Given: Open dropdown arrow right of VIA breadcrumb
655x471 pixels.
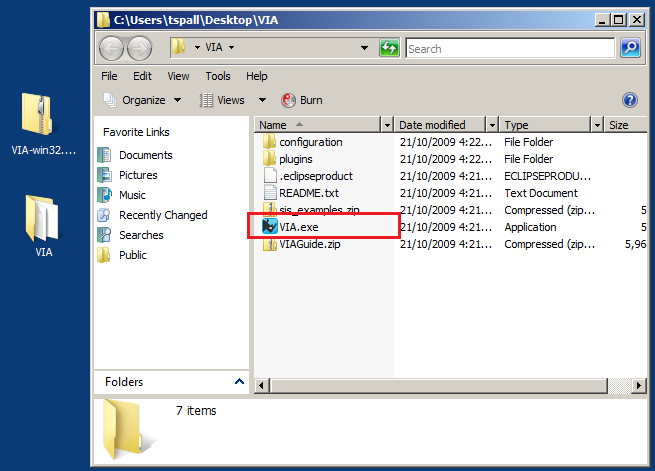Looking at the screenshot, I should tap(231, 48).
